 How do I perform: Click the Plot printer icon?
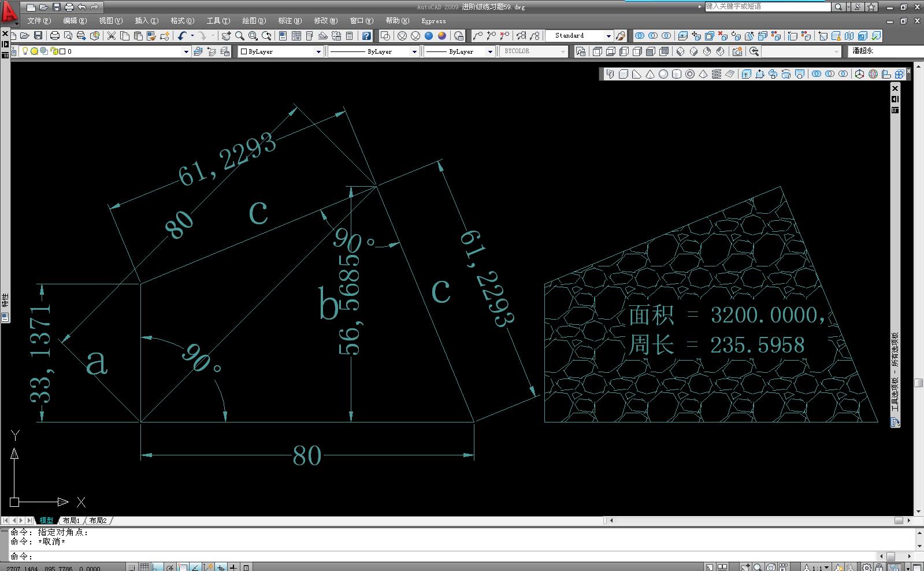point(55,36)
